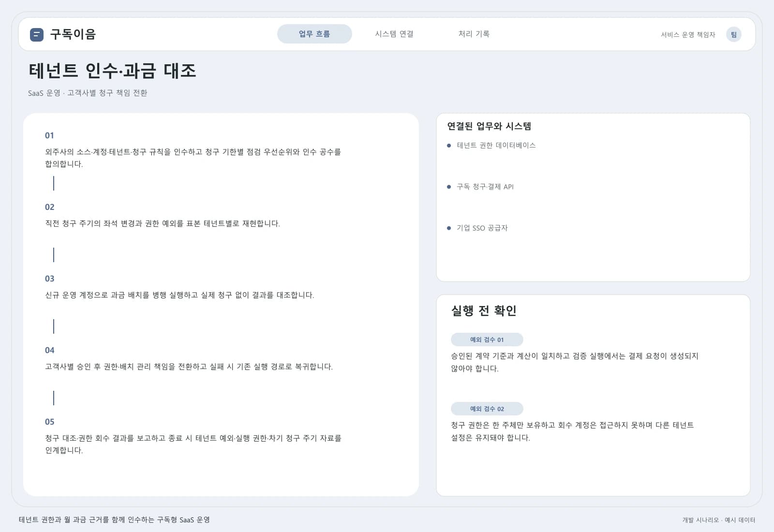Screen dimensions: 774x532
Task: Click the 예외 검수 01 badge
Action: point(487,340)
